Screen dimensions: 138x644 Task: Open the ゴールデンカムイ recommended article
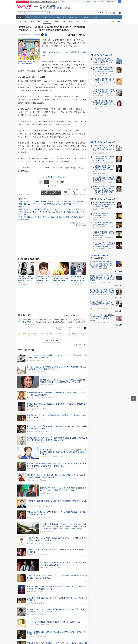(x=57, y=356)
